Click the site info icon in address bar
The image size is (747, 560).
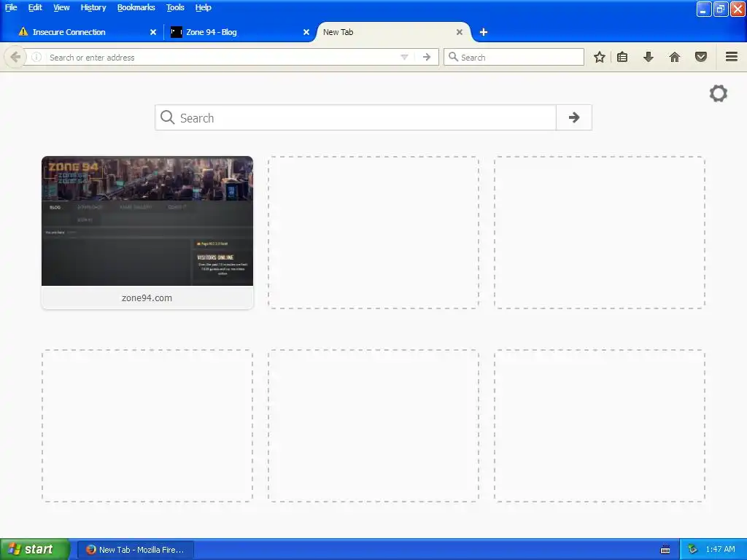pyautogui.click(x=36, y=58)
